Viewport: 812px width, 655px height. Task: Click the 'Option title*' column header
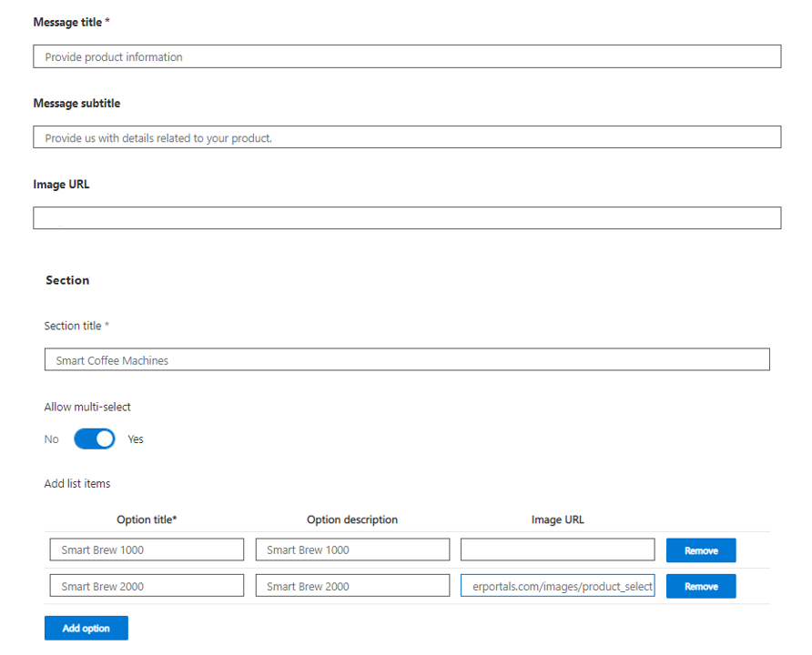147,519
